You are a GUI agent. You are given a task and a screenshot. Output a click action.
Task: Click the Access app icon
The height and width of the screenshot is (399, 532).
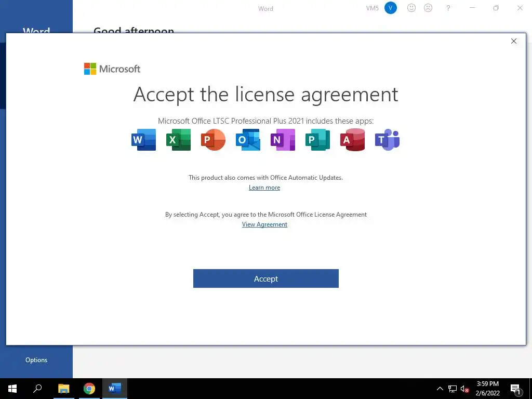point(353,140)
